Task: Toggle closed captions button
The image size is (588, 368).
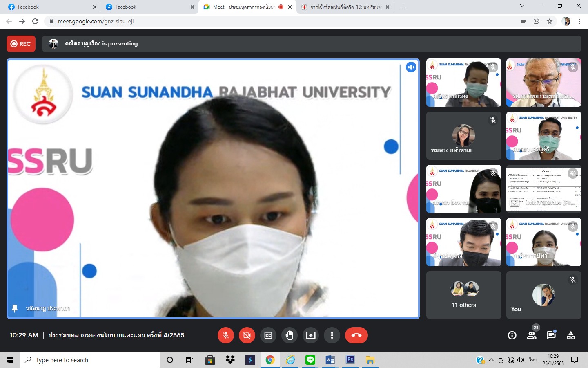Action: pyautogui.click(x=268, y=335)
